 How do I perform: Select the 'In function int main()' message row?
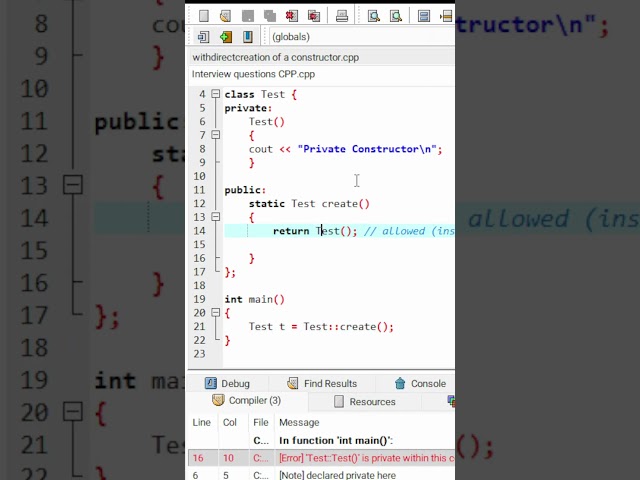(x=321, y=440)
